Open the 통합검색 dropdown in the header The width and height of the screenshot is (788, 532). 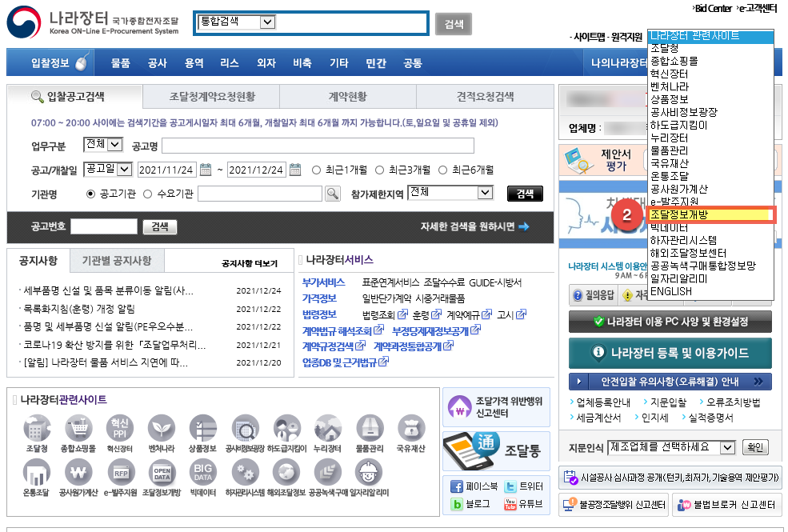[x=237, y=22]
